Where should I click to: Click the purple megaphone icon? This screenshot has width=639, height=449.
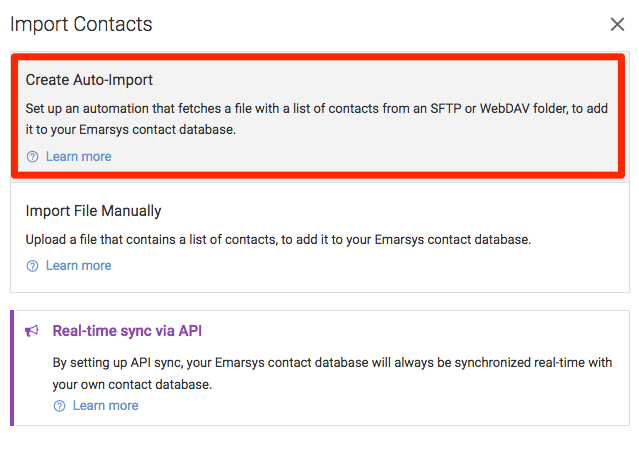(32, 331)
